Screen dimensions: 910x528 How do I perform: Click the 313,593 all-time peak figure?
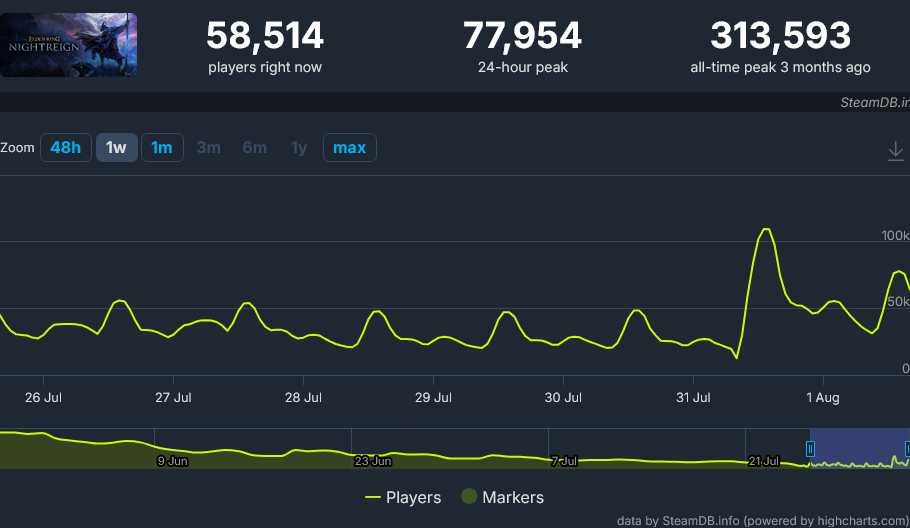point(781,35)
